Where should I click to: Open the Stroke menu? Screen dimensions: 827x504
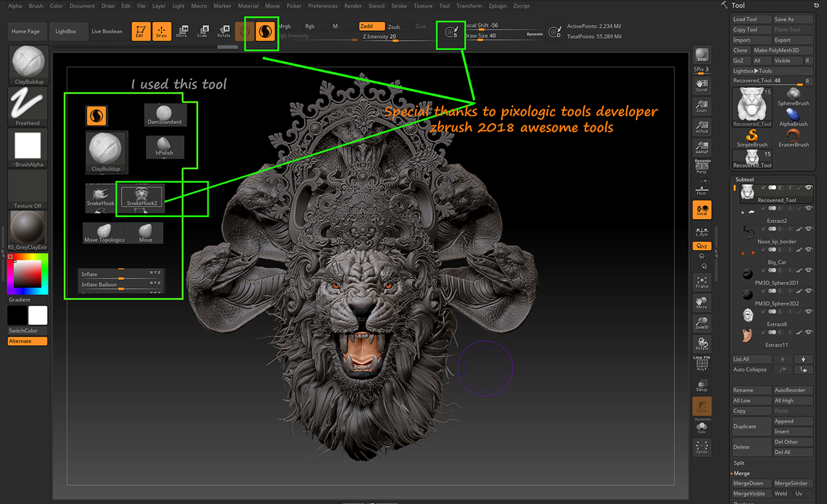(399, 6)
